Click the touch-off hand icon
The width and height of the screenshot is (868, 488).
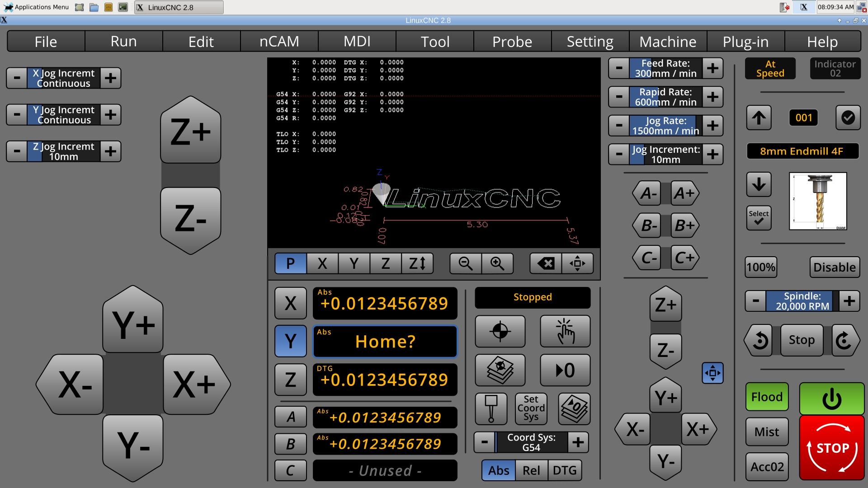pos(565,331)
